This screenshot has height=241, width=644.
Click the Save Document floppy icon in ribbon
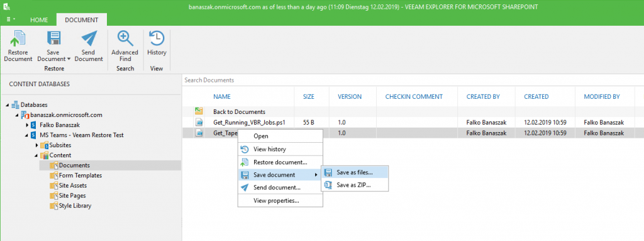click(54, 38)
